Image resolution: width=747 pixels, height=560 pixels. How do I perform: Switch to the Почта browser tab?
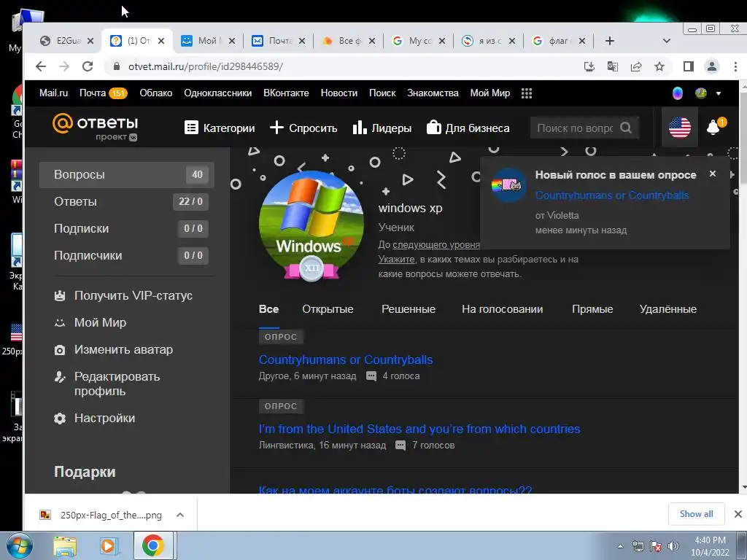pos(279,41)
